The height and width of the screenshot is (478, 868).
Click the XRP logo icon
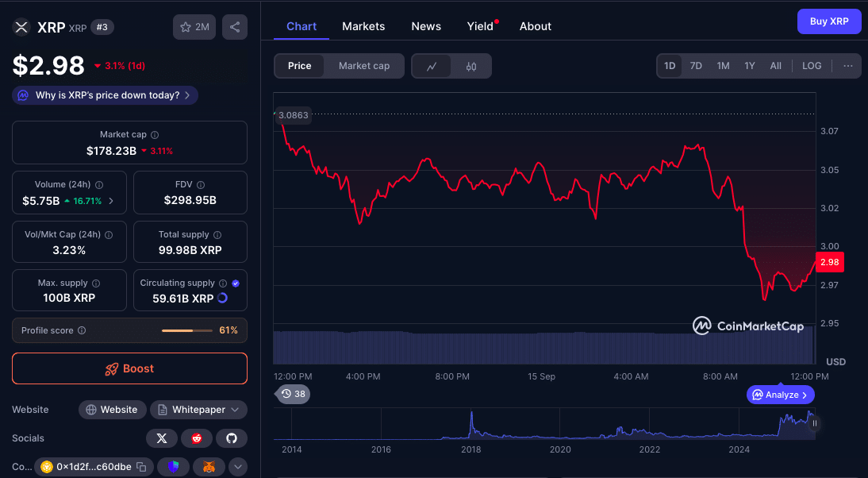point(21,27)
